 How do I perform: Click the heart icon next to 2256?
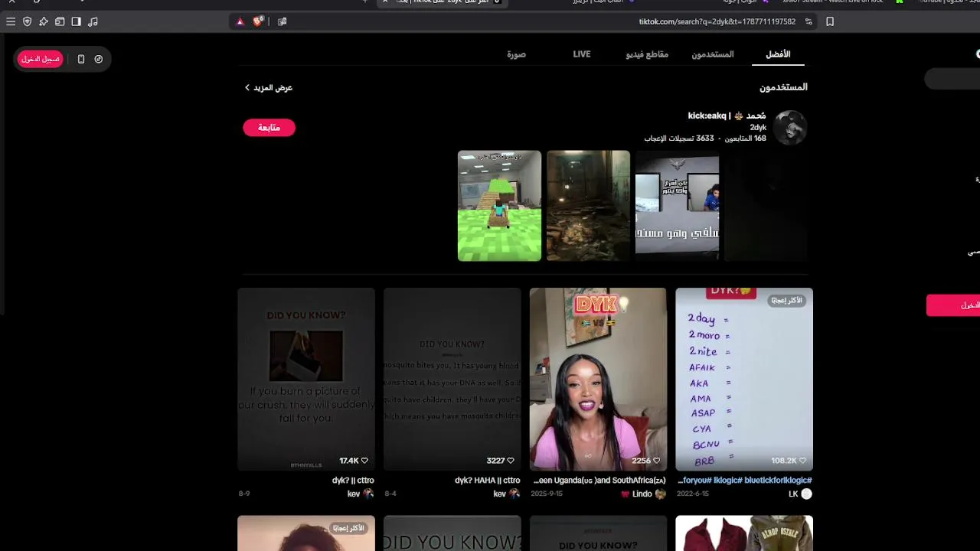click(656, 461)
